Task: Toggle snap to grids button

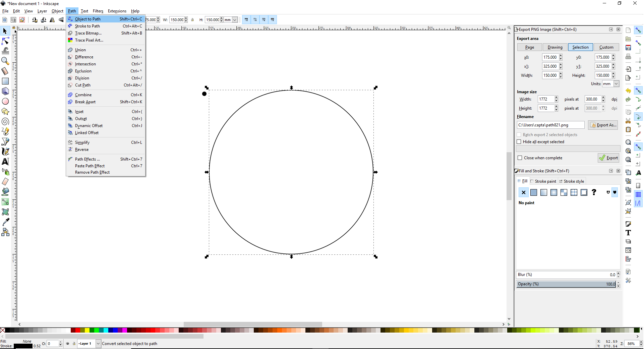Action: 638,194
